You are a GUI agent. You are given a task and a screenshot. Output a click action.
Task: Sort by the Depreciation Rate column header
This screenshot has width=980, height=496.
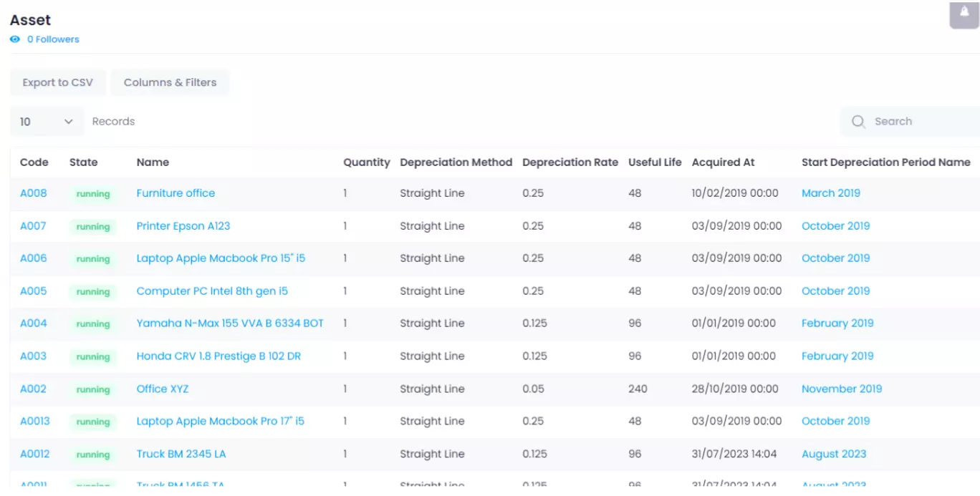(570, 162)
